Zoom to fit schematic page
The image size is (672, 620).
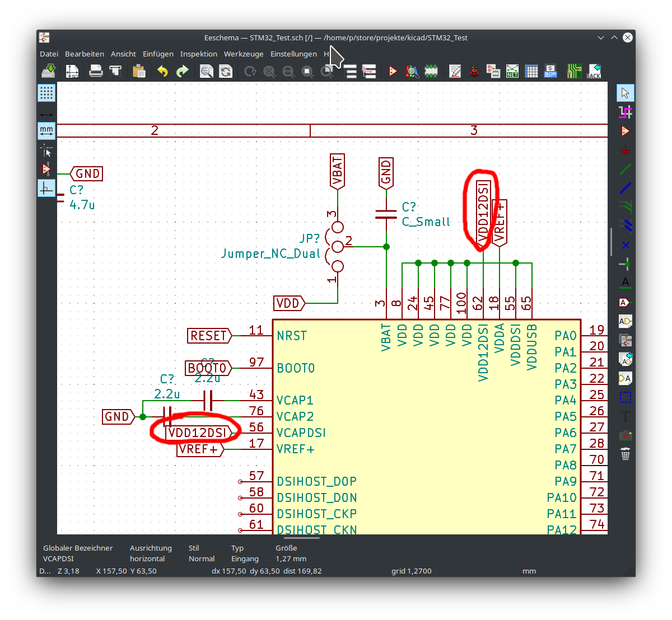pyautogui.click(x=307, y=71)
